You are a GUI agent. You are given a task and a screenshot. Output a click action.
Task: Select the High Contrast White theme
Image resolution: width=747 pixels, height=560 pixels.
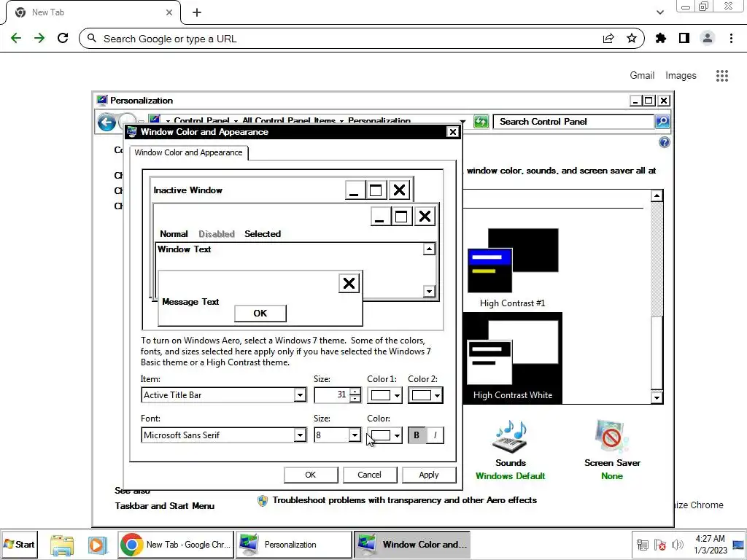click(513, 359)
